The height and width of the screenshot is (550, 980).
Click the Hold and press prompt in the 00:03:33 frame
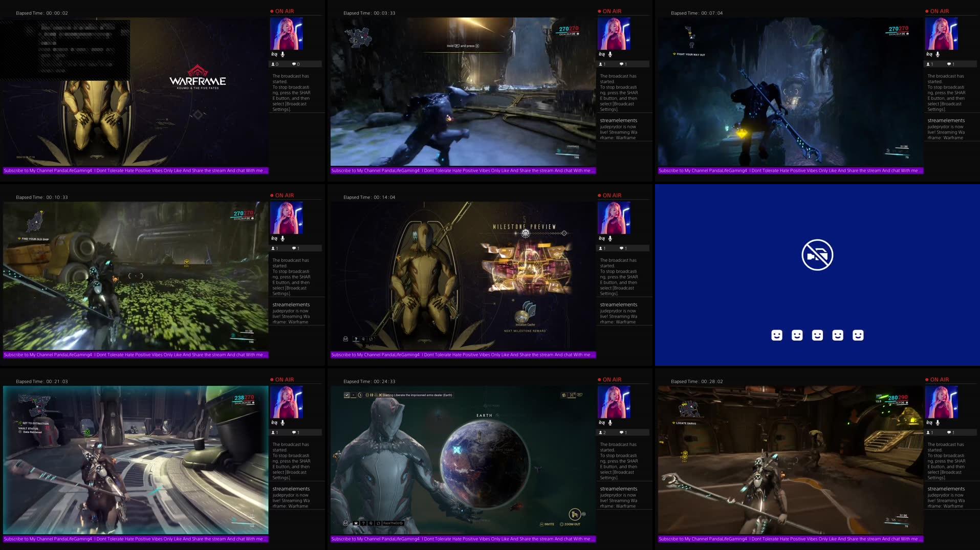463,46
